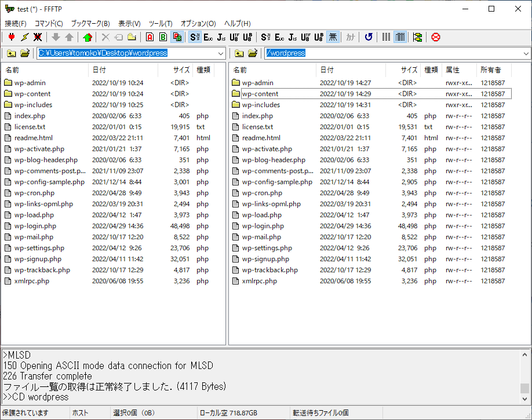The width and height of the screenshot is (532, 420).
Task: Toggle automatic transfer mode (AB icon)
Action: 177,37
